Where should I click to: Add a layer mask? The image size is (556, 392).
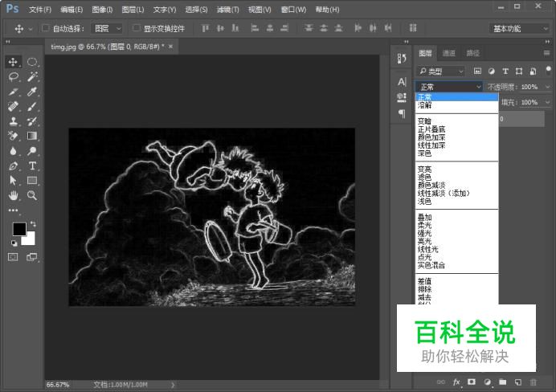(x=472, y=382)
